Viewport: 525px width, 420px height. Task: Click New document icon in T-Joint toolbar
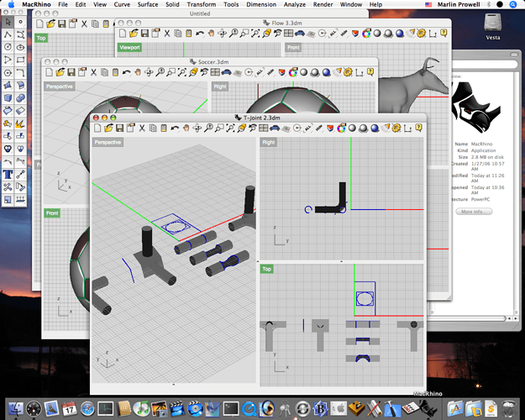coord(97,128)
